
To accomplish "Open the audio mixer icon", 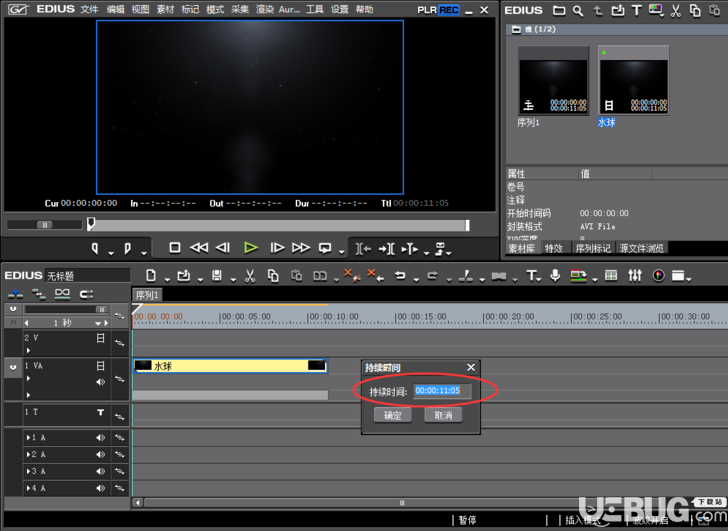I will [x=635, y=276].
